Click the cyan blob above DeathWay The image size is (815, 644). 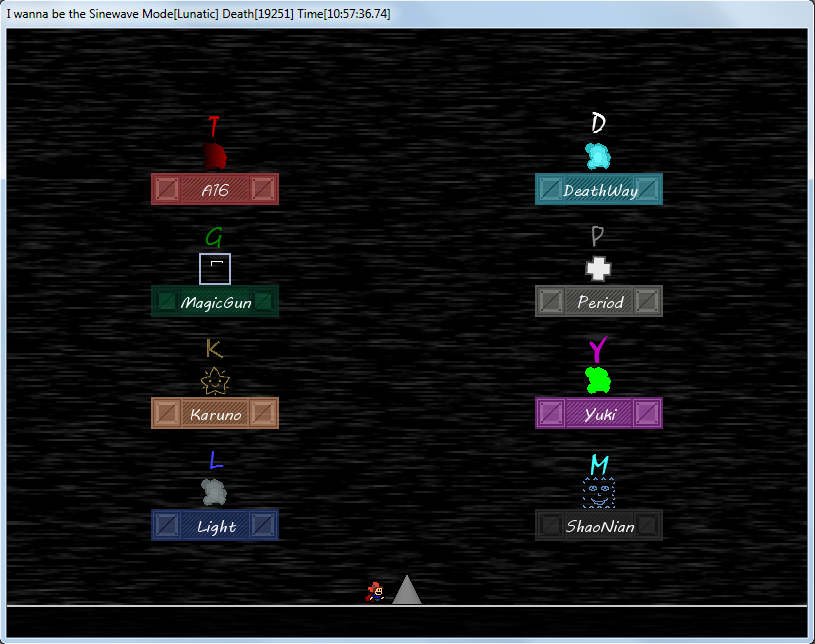coord(598,156)
